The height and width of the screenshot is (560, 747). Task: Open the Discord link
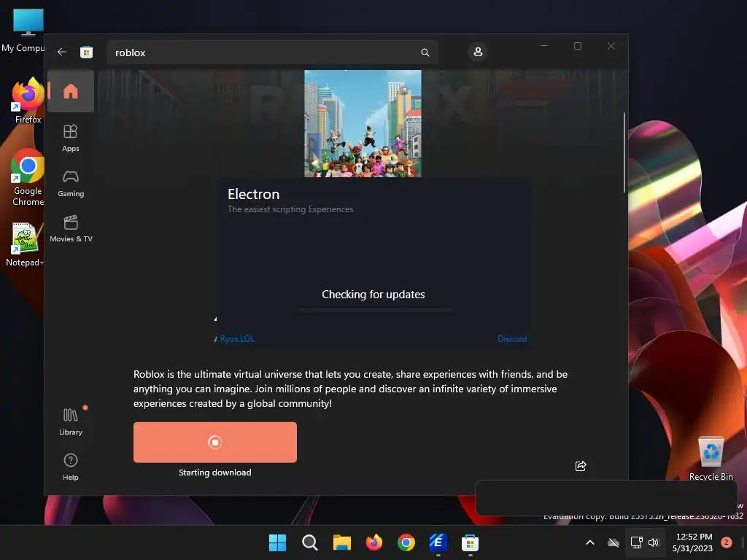click(512, 338)
